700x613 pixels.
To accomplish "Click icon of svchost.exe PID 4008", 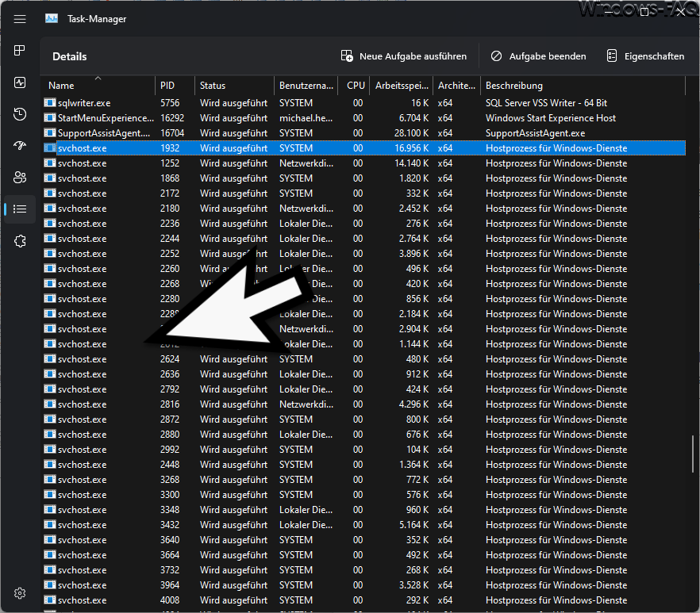I will [49, 600].
